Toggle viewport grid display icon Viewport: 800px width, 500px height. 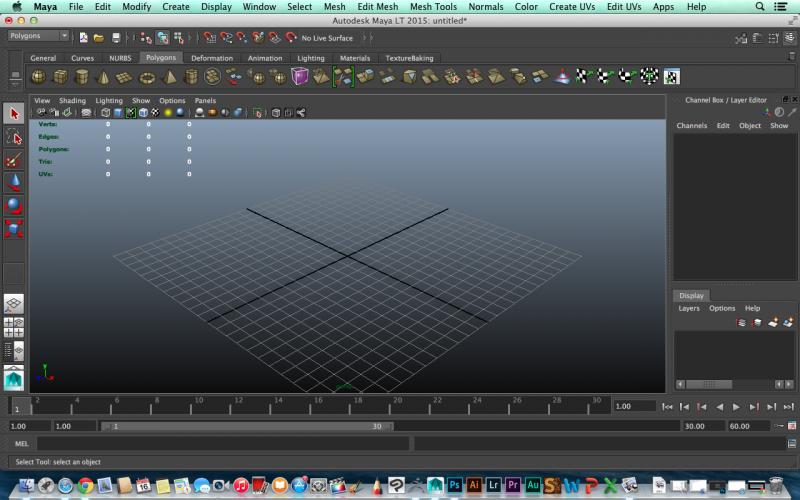tap(86, 113)
